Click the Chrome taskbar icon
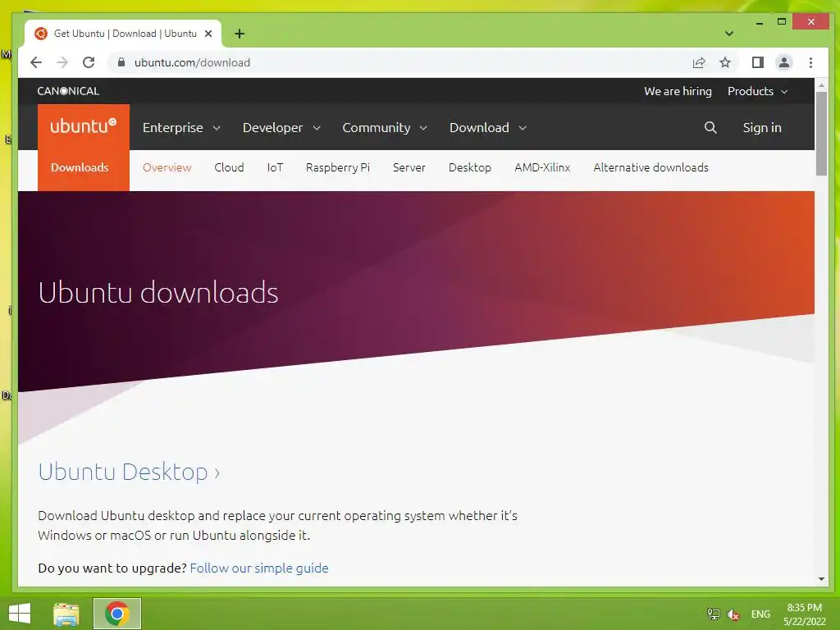 pyautogui.click(x=117, y=614)
